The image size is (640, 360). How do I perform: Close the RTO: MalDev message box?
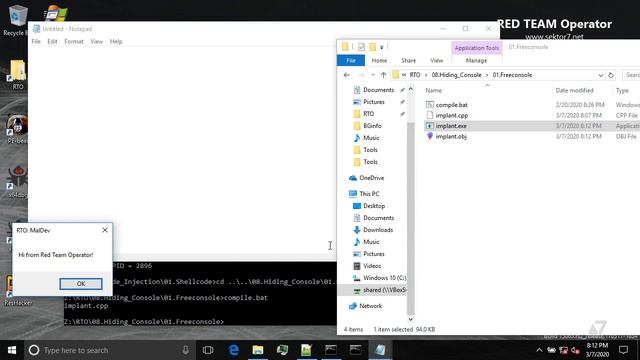[x=105, y=230]
